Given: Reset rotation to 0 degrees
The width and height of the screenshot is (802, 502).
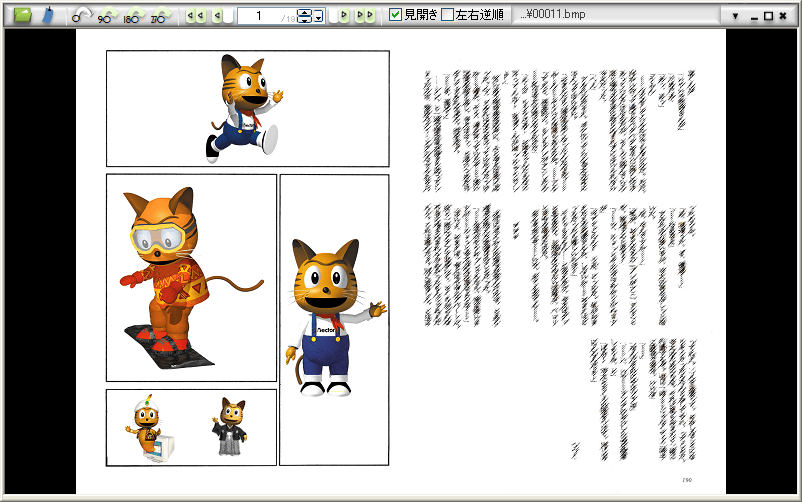Looking at the screenshot, I should coord(82,15).
